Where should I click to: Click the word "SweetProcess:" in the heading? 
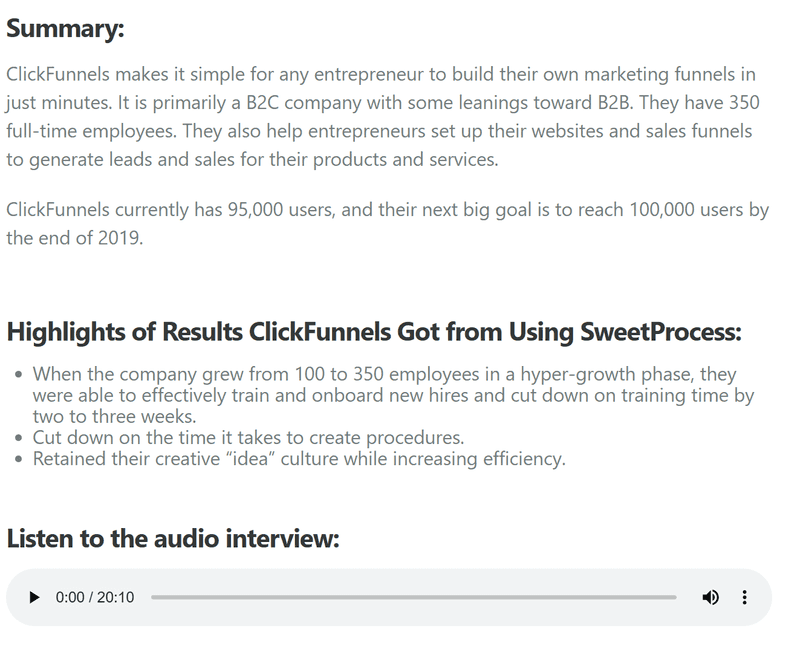pyautogui.click(x=661, y=332)
